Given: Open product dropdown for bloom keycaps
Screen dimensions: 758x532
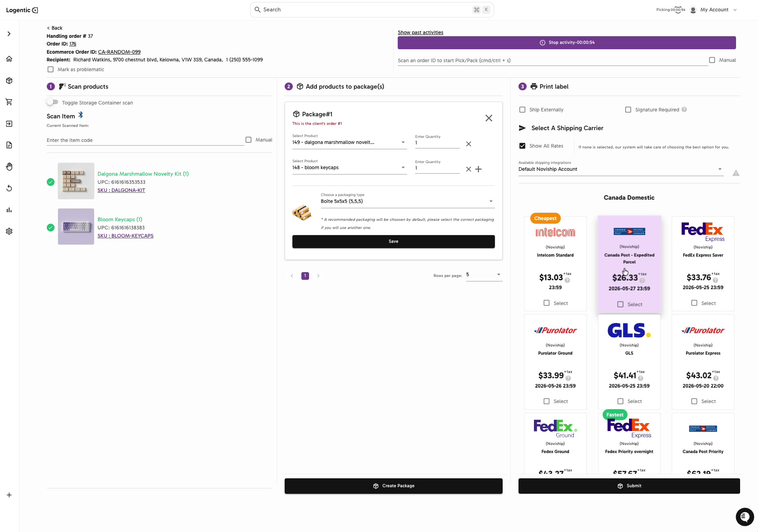Looking at the screenshot, I should pyautogui.click(x=349, y=168).
